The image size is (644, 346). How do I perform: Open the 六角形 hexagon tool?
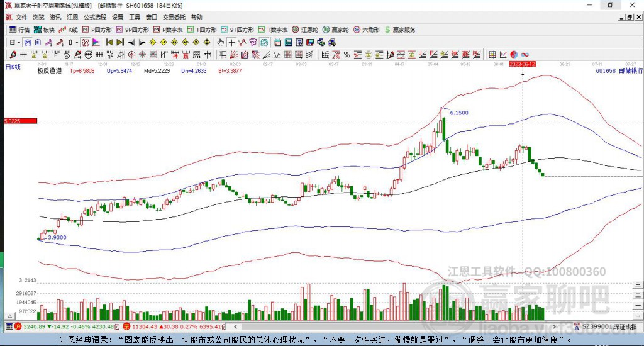point(367,30)
